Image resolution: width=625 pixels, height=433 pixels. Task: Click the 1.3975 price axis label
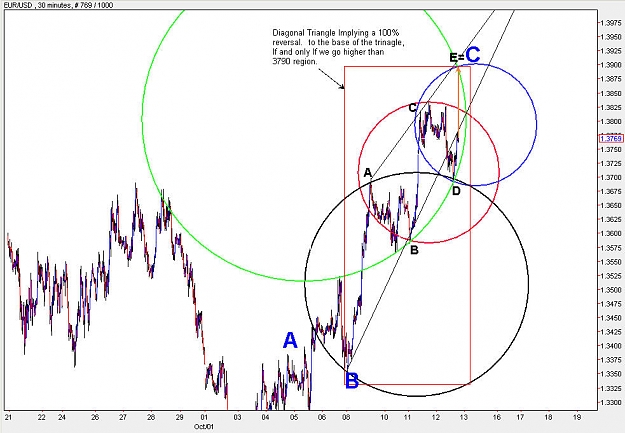click(611, 23)
